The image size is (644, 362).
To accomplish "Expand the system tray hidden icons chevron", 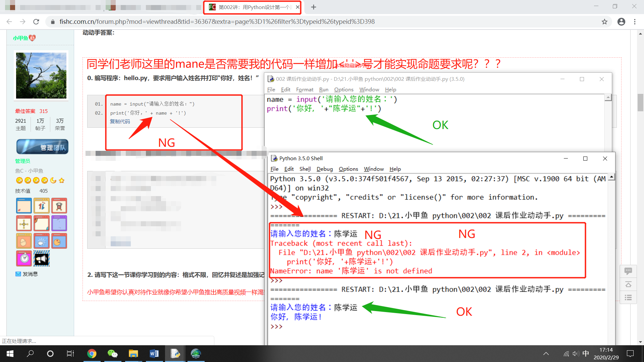I will pyautogui.click(x=546, y=354).
